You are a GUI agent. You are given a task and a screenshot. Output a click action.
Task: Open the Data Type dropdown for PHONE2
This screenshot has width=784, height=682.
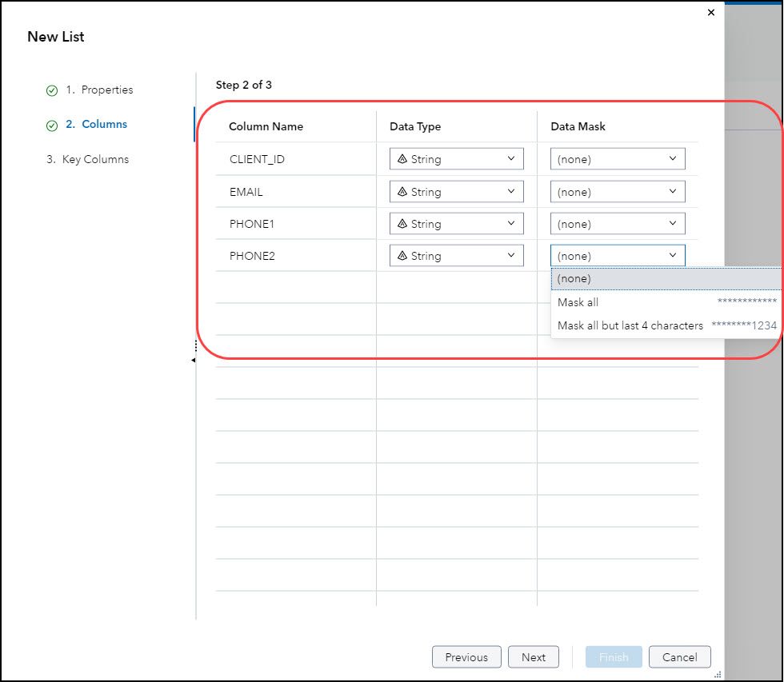pos(513,255)
